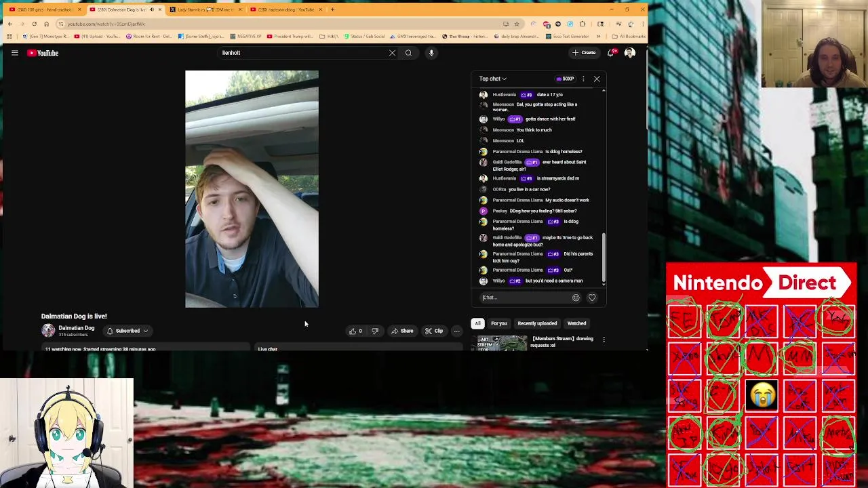The image size is (868, 488).
Task: Open live chat three-dot options
Action: pyautogui.click(x=583, y=79)
